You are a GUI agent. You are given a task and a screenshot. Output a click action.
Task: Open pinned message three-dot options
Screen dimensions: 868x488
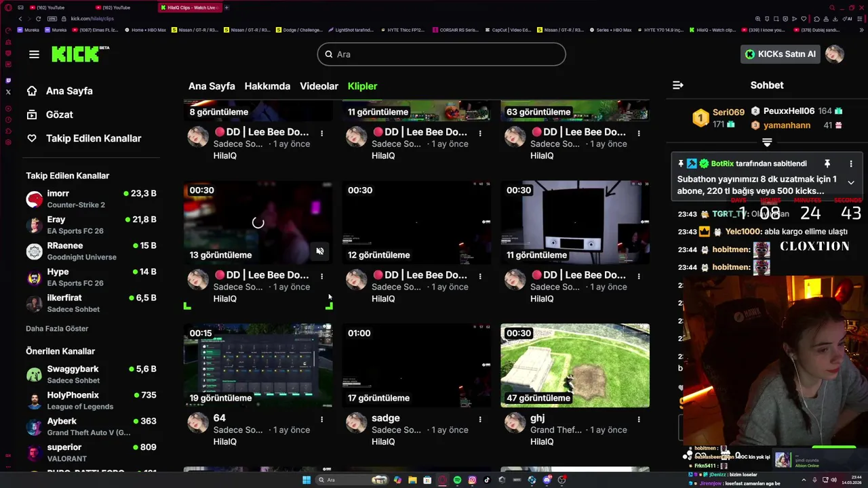(x=851, y=163)
